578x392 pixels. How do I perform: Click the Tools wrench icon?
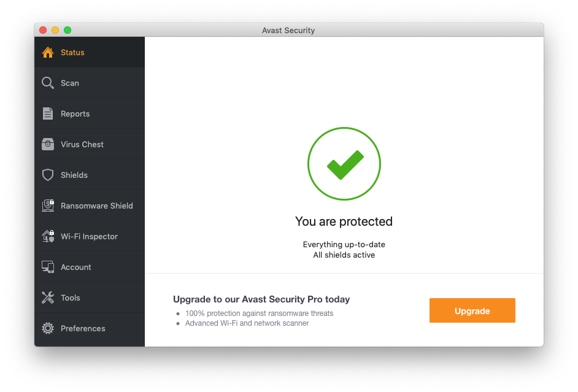[x=48, y=298]
